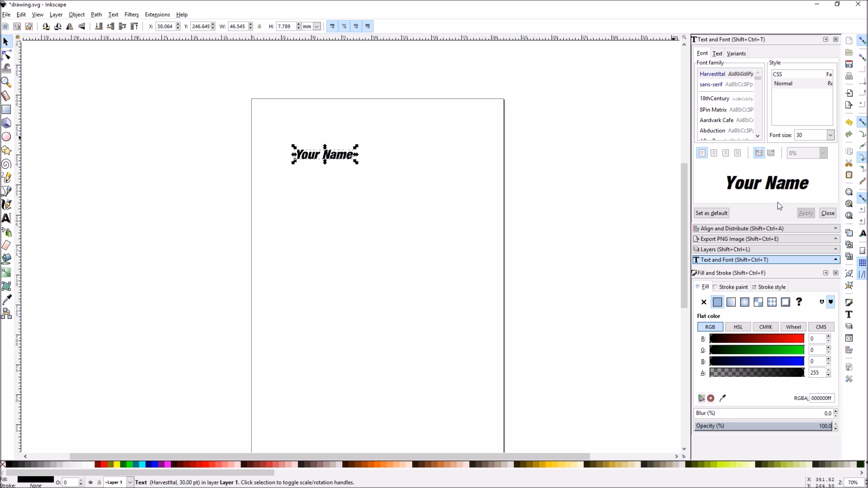Open the Filters menu

(x=132, y=14)
